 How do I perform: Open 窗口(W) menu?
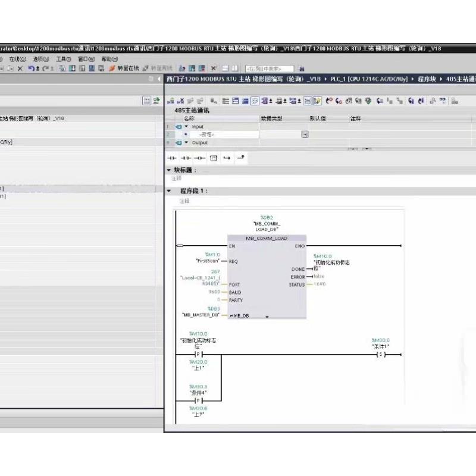coord(86,59)
